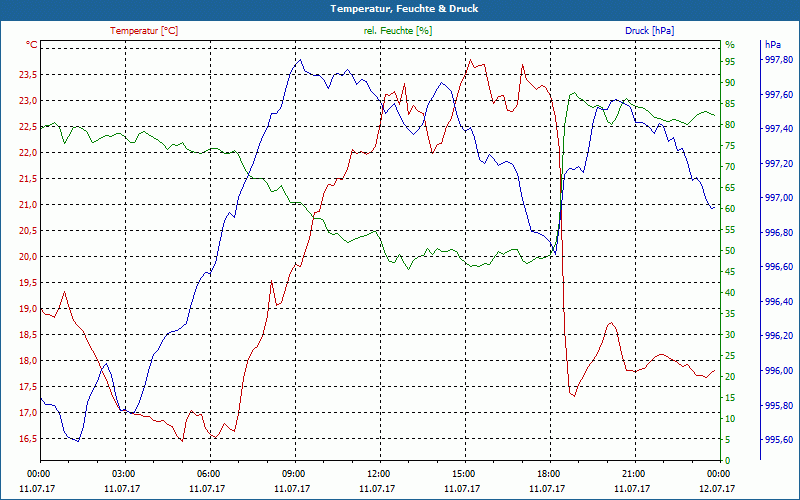Click the 90 tick on the humidity axis

click(730, 83)
